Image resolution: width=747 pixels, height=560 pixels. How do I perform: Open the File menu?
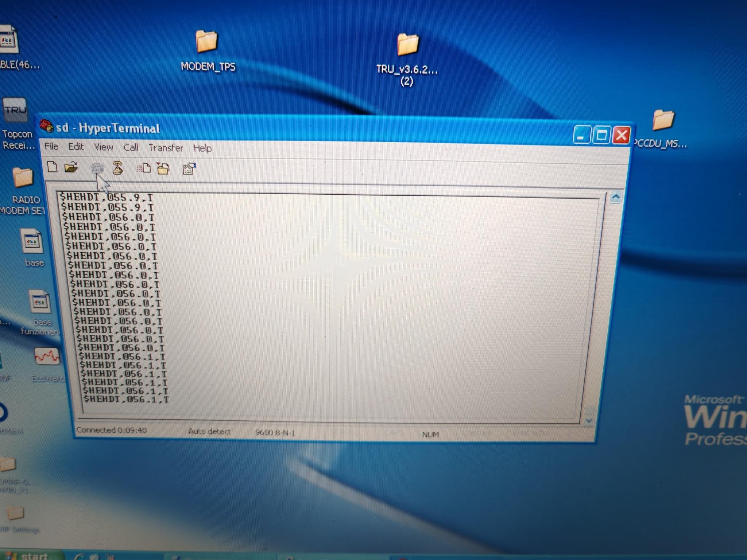tap(51, 147)
